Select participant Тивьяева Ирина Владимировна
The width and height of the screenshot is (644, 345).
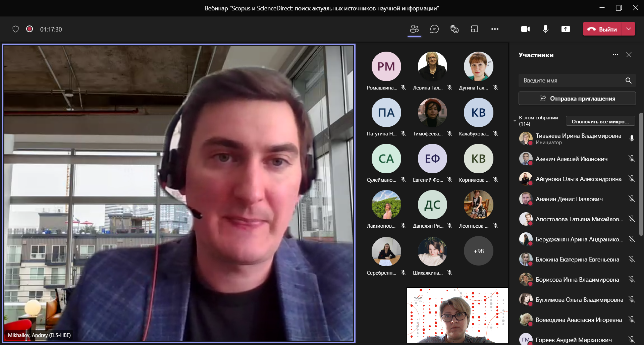click(x=578, y=136)
